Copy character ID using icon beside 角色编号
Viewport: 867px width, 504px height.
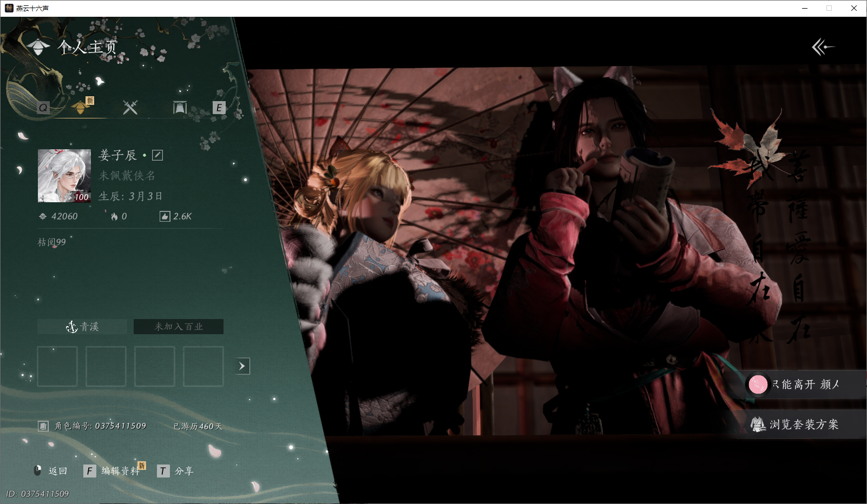[43, 426]
